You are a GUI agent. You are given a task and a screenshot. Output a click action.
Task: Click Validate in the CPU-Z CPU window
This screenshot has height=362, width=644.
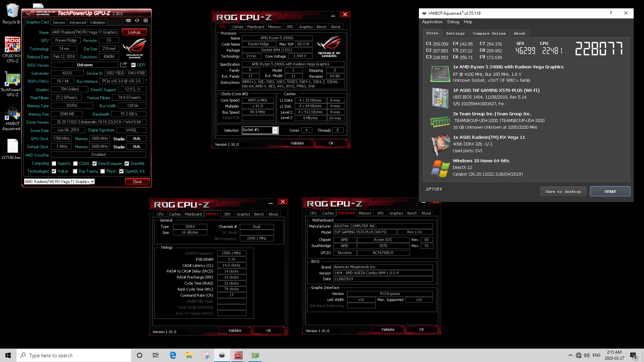[297, 143]
